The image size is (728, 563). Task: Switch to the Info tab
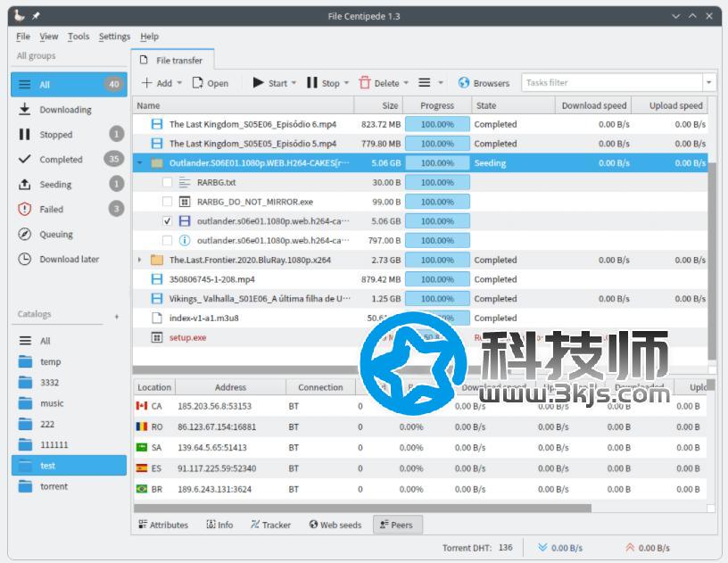click(219, 525)
